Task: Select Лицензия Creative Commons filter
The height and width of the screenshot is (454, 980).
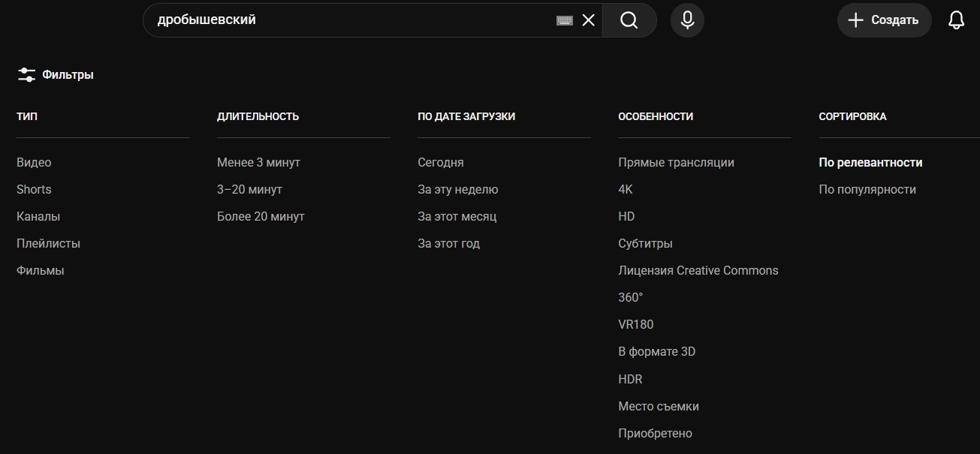Action: pos(698,270)
